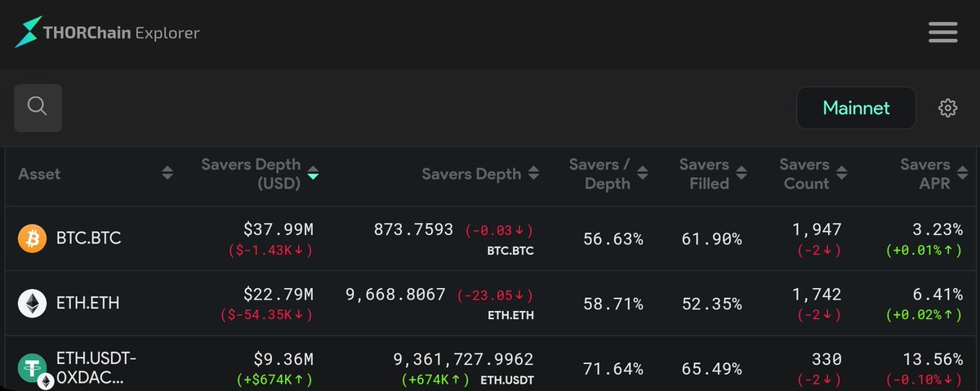980x391 pixels.
Task: Select the Mainnet network button
Action: [x=856, y=108]
